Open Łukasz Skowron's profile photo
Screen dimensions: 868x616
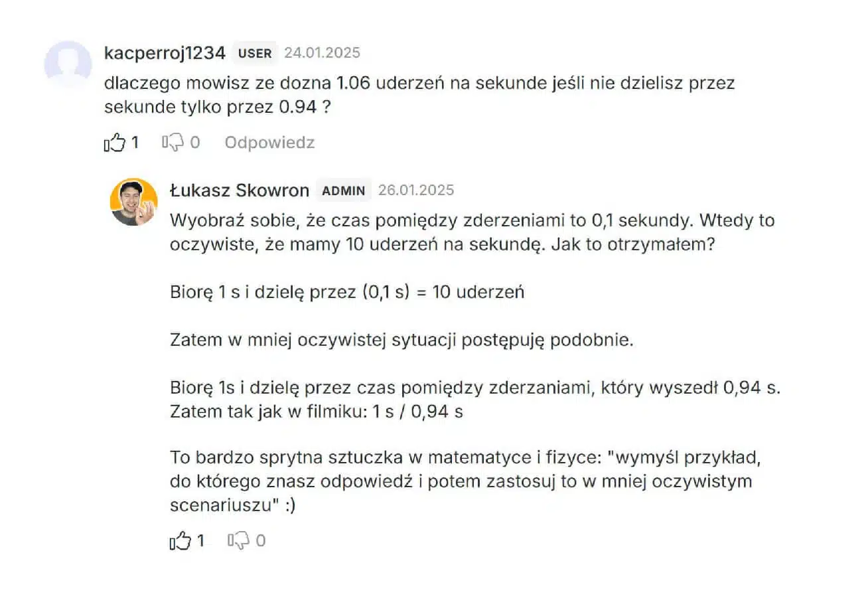tap(133, 202)
